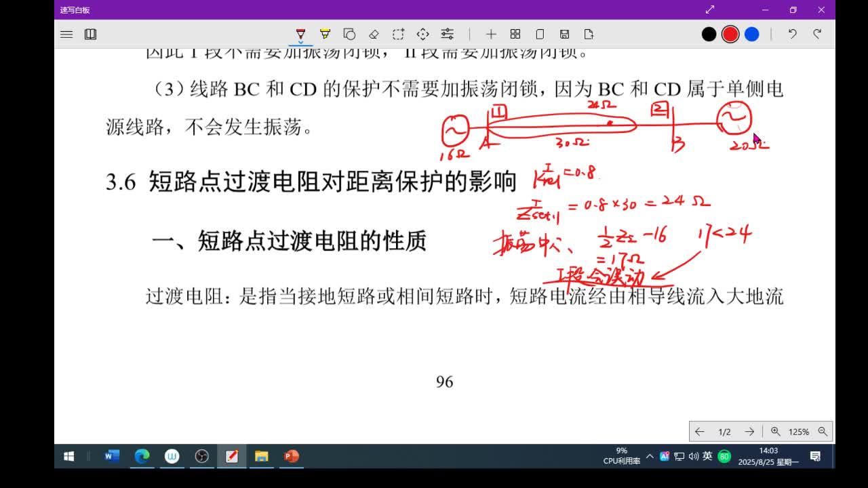868x488 pixels.
Task: Zoom in the whiteboard
Action: [775, 432]
